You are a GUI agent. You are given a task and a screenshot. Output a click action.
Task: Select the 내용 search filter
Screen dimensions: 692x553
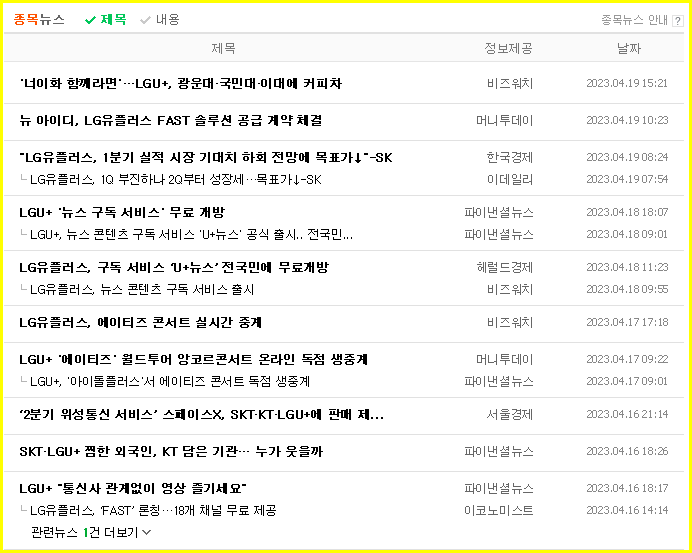(x=160, y=19)
